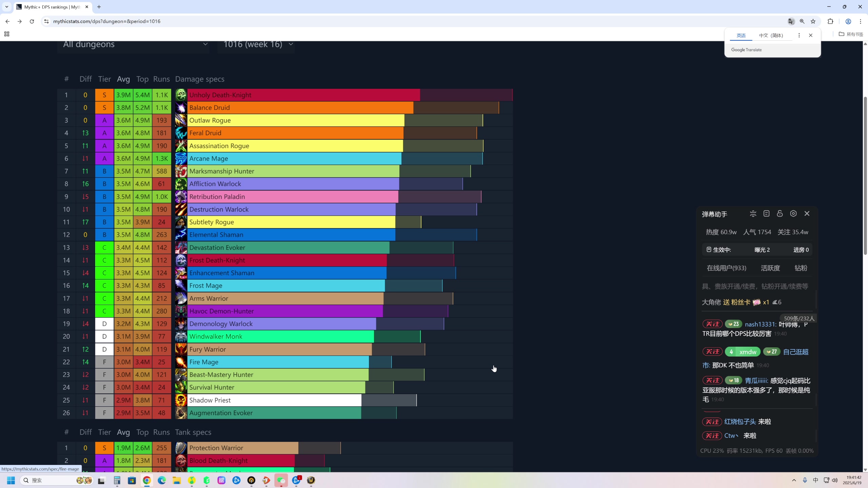This screenshot has width=868, height=488.
Task: Open danmaku assistant filter settings icon
Action: coord(753,214)
